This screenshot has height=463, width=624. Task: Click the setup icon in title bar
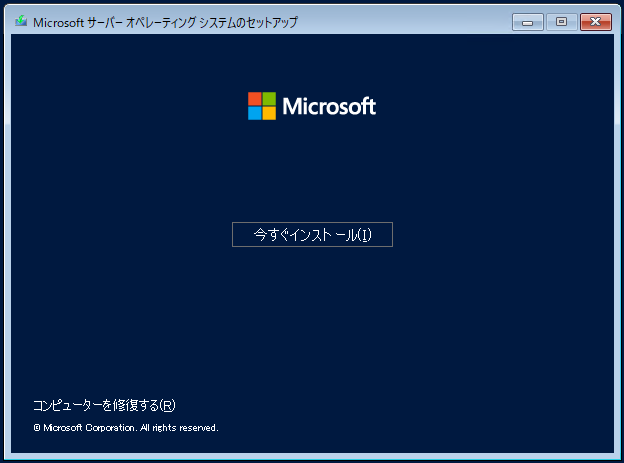pos(21,21)
